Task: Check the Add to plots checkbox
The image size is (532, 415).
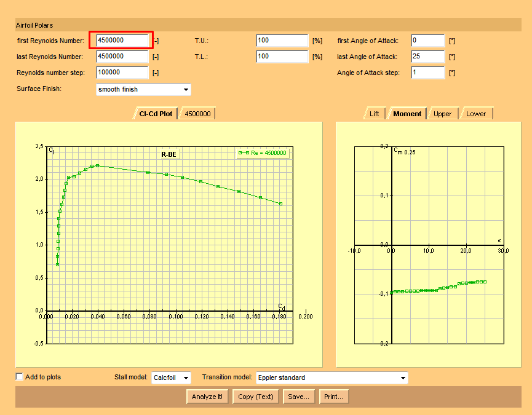Action: coord(20,377)
